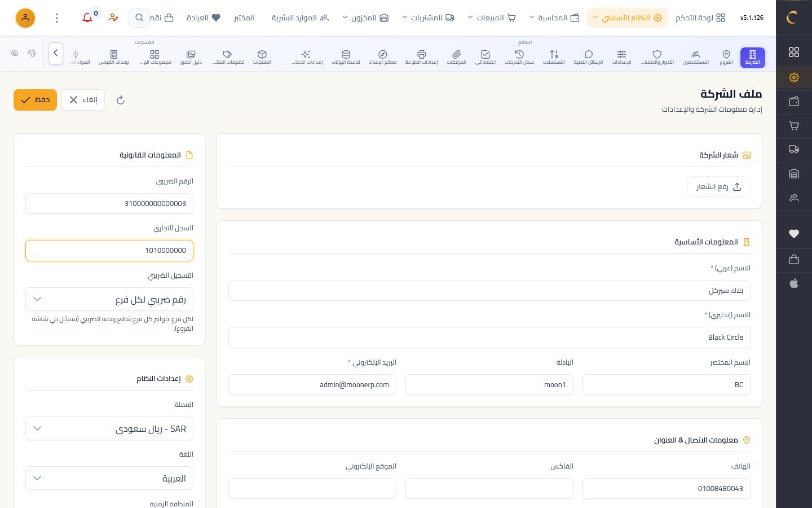The height and width of the screenshot is (508, 812).
Task: Expand the المحاسبة accounting menu
Action: click(554, 18)
